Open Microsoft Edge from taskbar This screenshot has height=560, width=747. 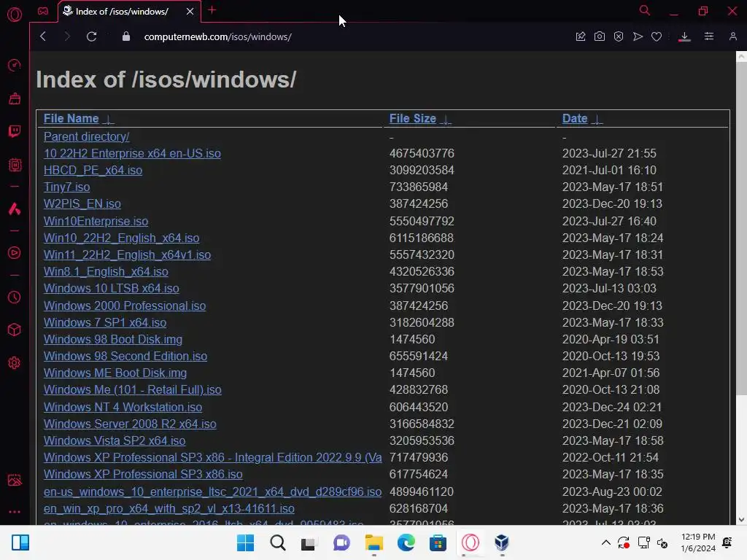(406, 542)
